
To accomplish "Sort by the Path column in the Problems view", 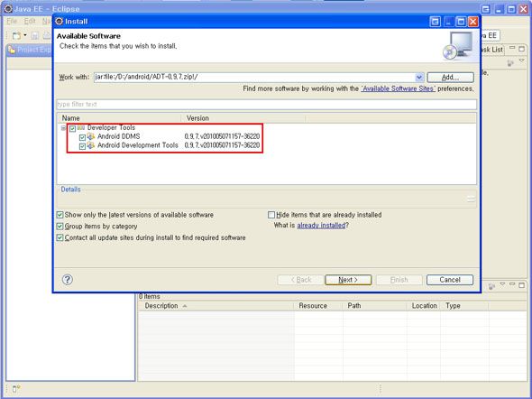I will tap(374, 306).
